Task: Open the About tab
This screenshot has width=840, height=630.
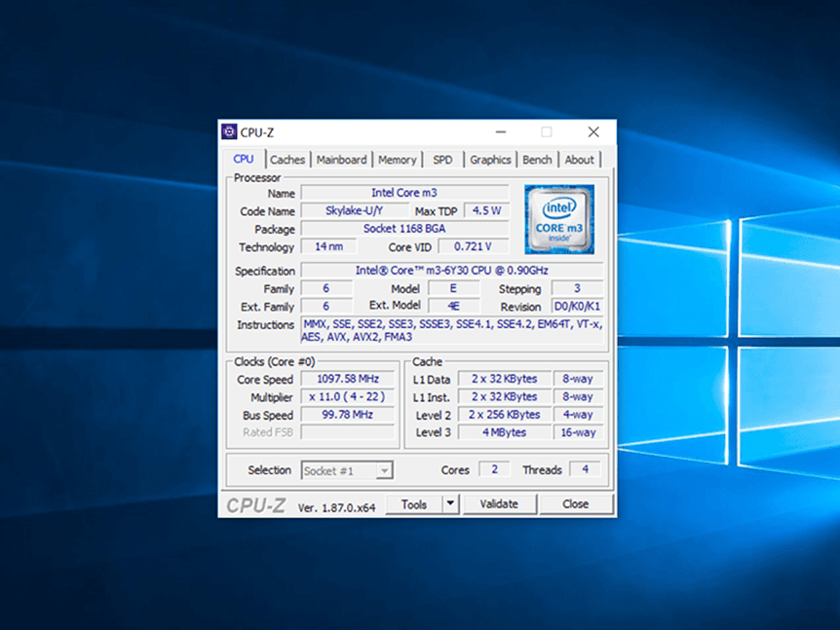Action: pos(579,160)
